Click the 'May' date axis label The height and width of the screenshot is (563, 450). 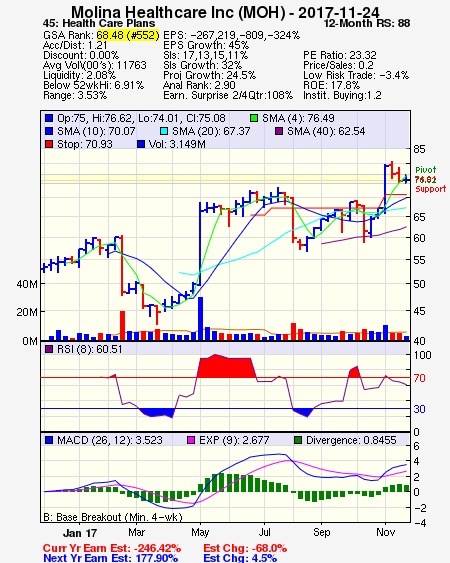pos(200,532)
